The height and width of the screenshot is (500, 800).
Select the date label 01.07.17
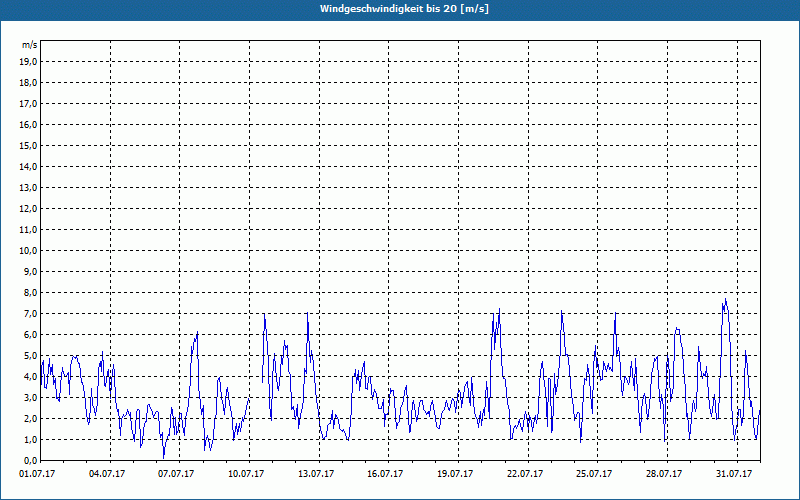37,474
